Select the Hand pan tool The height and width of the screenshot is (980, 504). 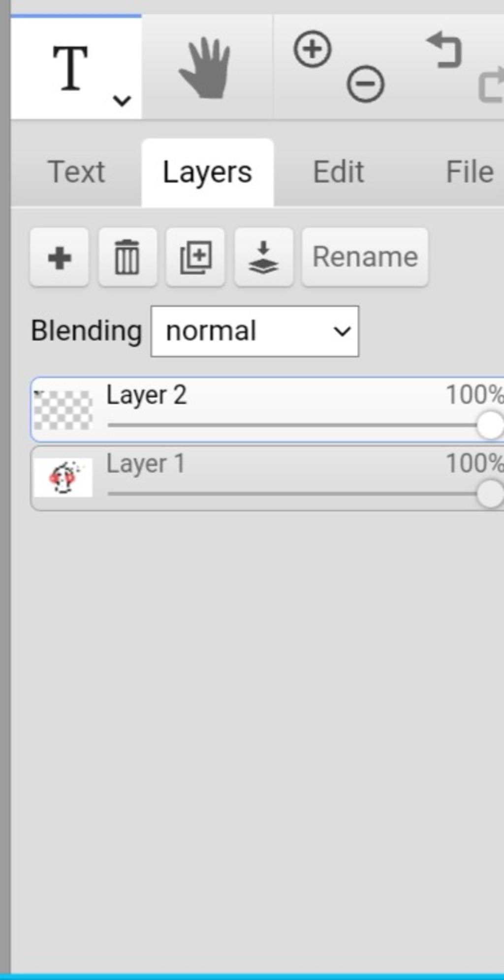[206, 68]
